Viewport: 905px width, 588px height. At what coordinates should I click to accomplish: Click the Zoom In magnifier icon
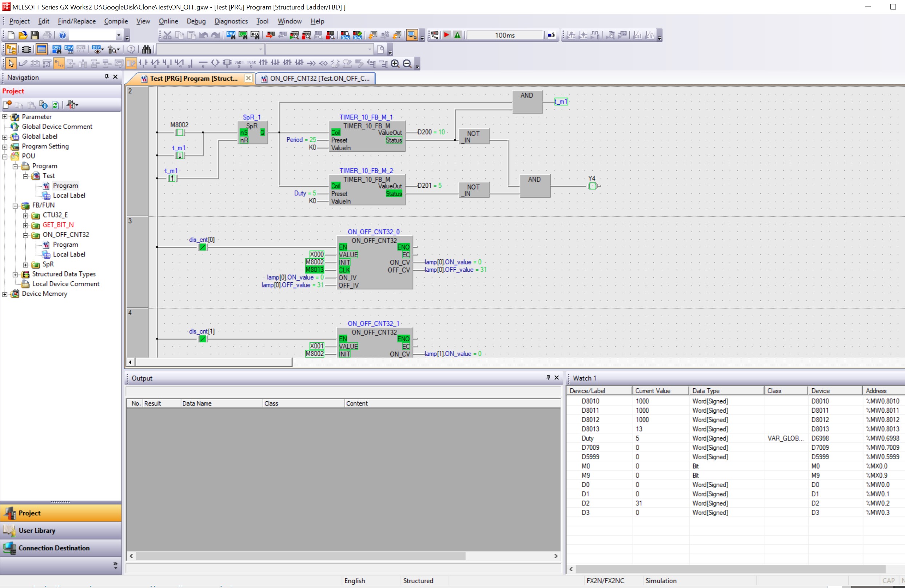[395, 64]
